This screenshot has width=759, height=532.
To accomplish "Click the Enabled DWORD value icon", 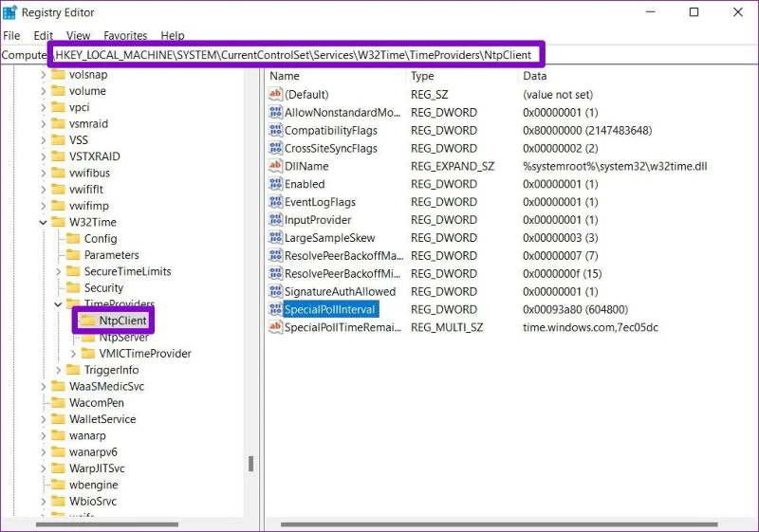I will [x=275, y=184].
